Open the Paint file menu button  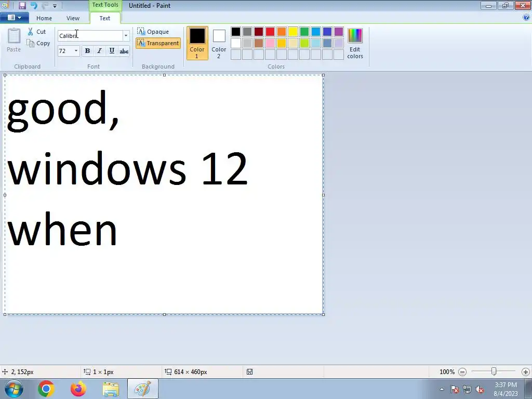pyautogui.click(x=14, y=18)
